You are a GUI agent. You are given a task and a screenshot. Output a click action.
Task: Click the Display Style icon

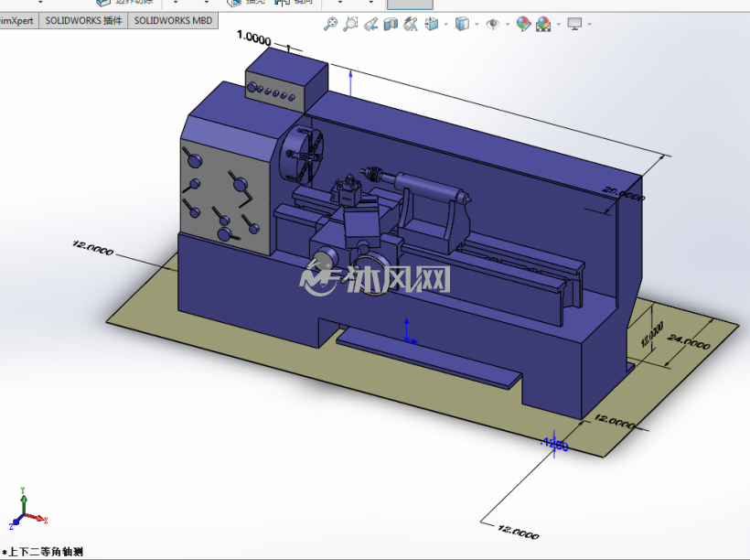(462, 24)
